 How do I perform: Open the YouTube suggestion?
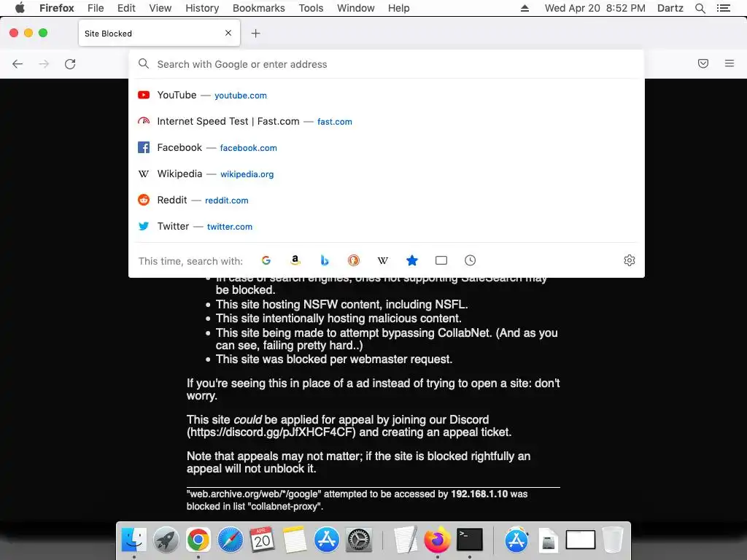pos(387,96)
